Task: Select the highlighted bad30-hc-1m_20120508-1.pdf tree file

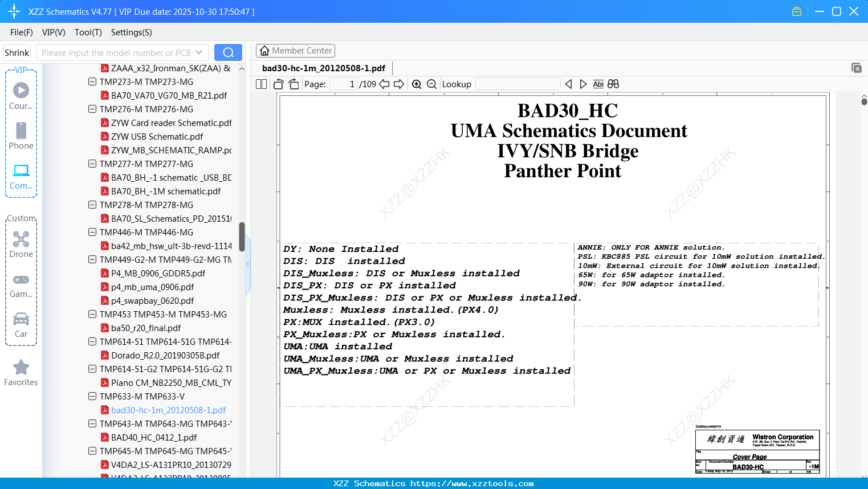Action: coord(168,410)
